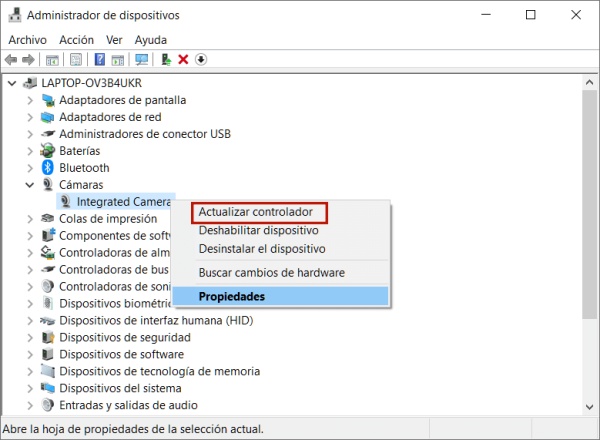Click the LAPTOP-OV3B4UKR computer icon
Viewport: 600px width, 440px height.
30,83
